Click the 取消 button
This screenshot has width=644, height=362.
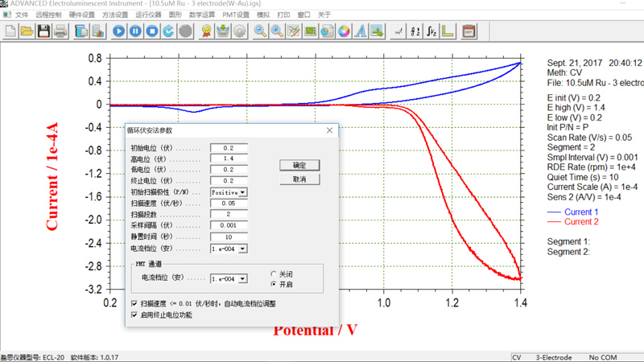pyautogui.click(x=299, y=179)
